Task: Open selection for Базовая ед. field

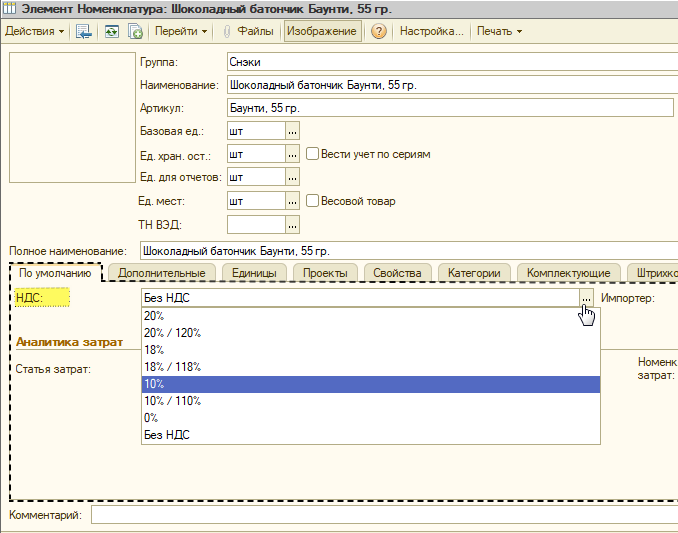Action: pos(293,131)
